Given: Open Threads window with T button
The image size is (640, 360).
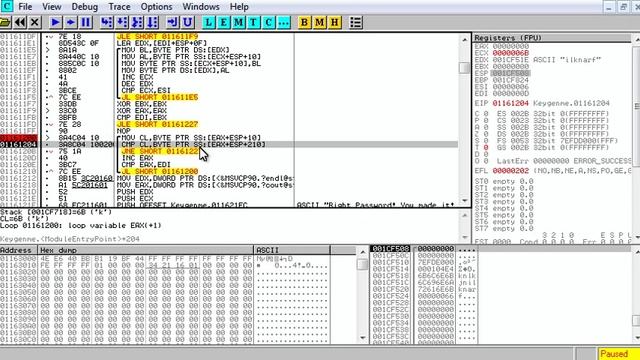Looking at the screenshot, I should pyautogui.click(x=253, y=22).
